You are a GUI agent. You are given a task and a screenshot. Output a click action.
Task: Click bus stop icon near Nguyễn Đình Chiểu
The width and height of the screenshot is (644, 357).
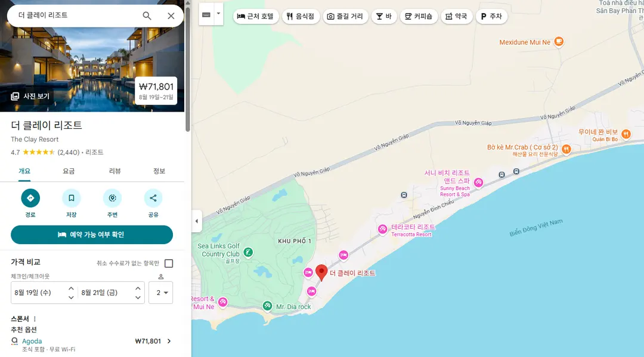[x=404, y=195]
